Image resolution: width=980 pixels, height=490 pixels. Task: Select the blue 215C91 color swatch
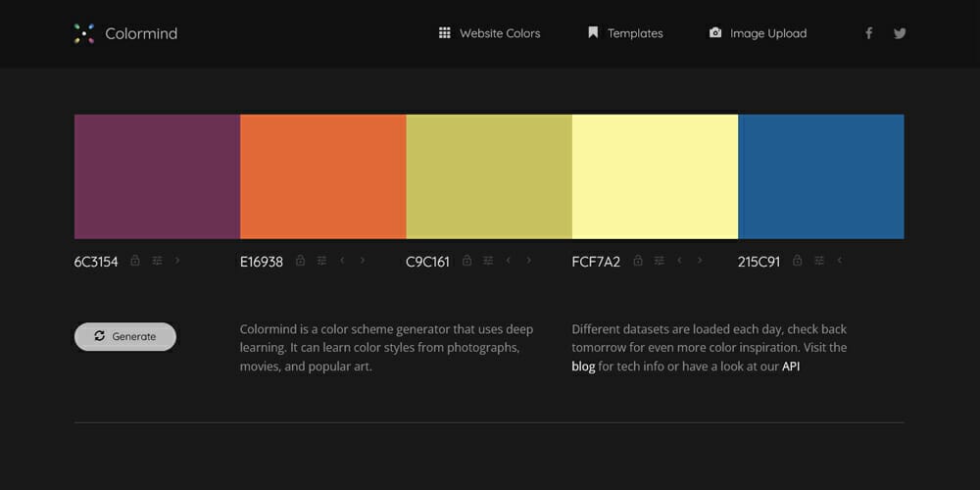click(820, 176)
